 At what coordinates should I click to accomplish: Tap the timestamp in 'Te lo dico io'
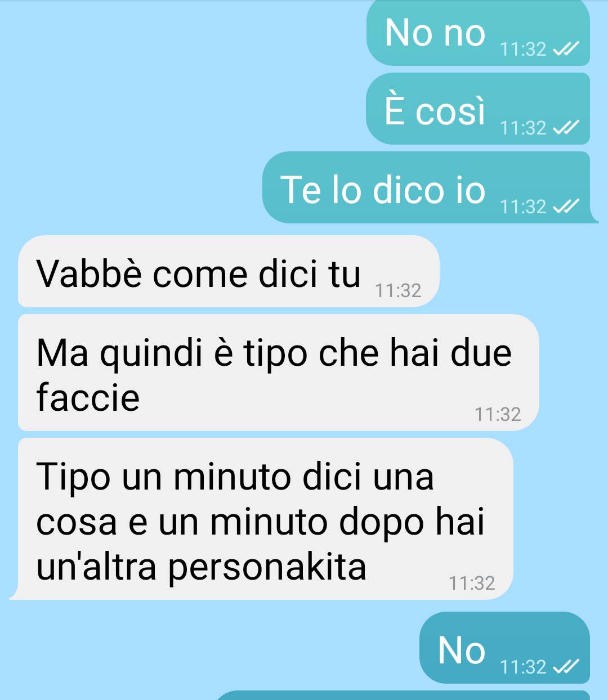pyautogui.click(x=523, y=208)
